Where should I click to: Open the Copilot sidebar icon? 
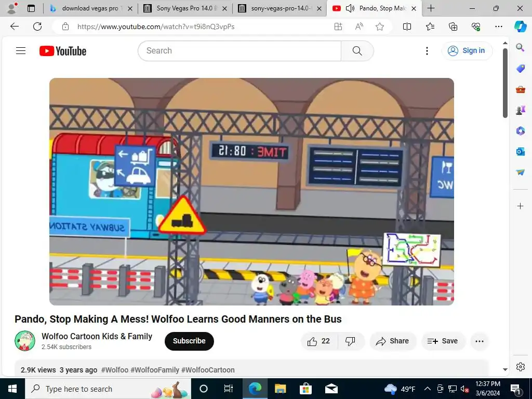[520, 26]
